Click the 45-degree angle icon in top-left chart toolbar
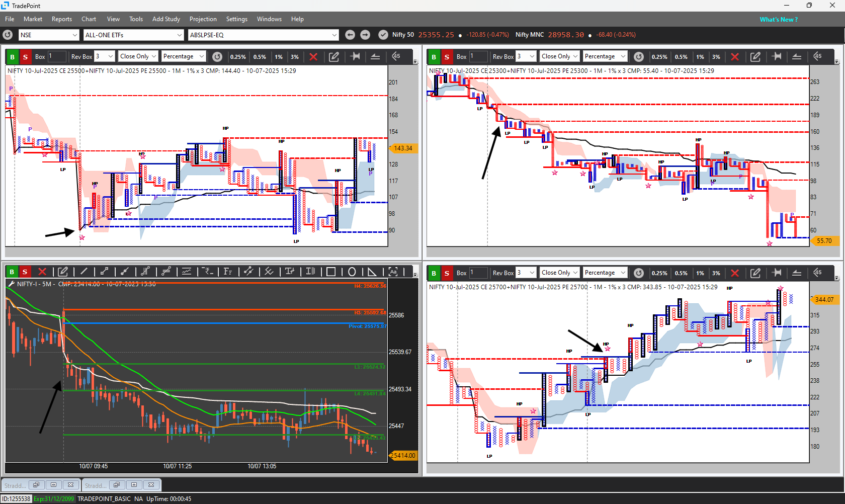 point(396,56)
